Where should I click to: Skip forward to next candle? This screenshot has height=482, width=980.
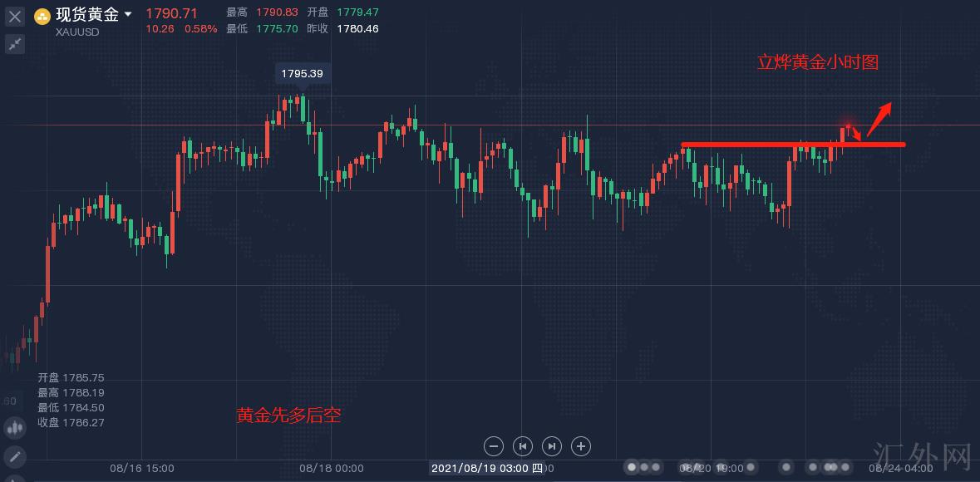(x=552, y=446)
